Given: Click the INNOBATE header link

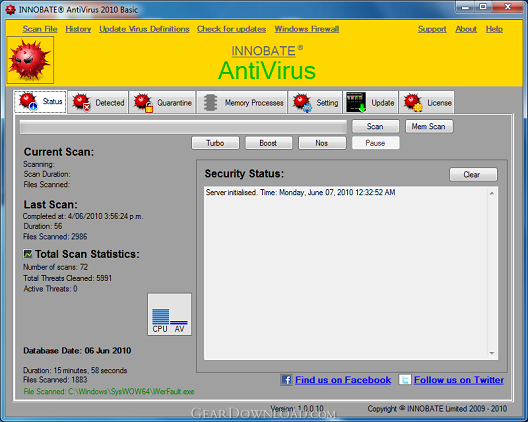Looking at the screenshot, I should point(263,51).
